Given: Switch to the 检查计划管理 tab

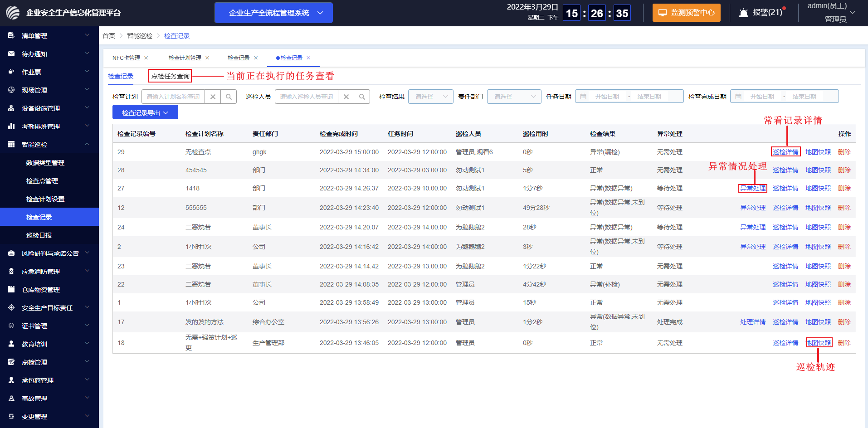Looking at the screenshot, I should coord(185,58).
